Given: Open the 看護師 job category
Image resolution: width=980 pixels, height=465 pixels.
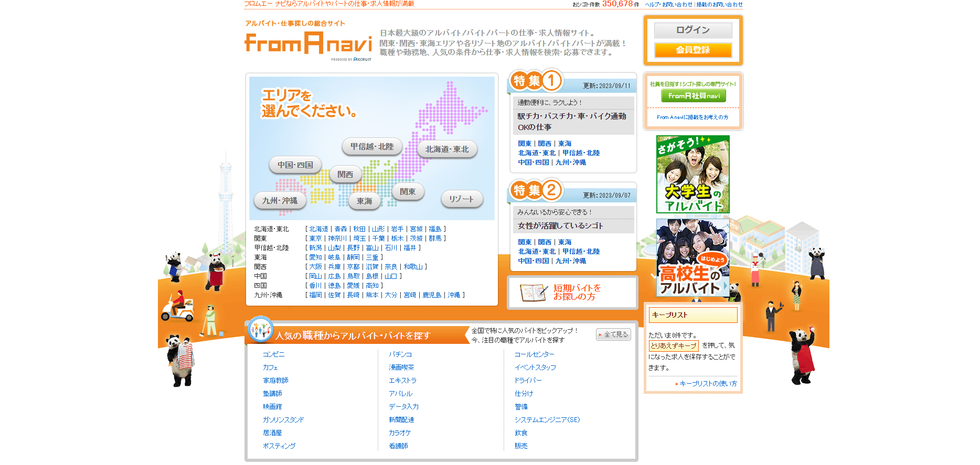Looking at the screenshot, I should (x=398, y=446).
